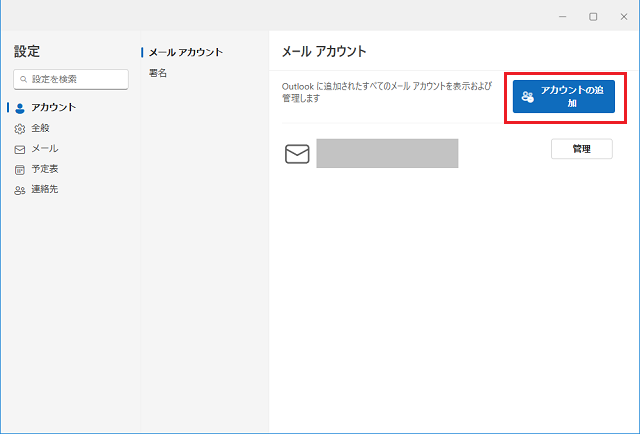Select the 連絡先 settings category
The height and width of the screenshot is (434, 640).
click(45, 189)
